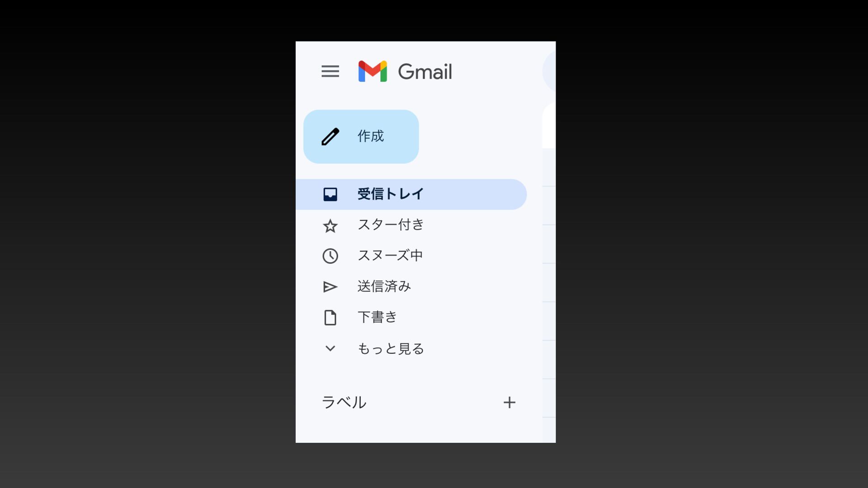Image resolution: width=868 pixels, height=488 pixels.
Task: Go to the 送信済み folder
Action: coord(384,286)
